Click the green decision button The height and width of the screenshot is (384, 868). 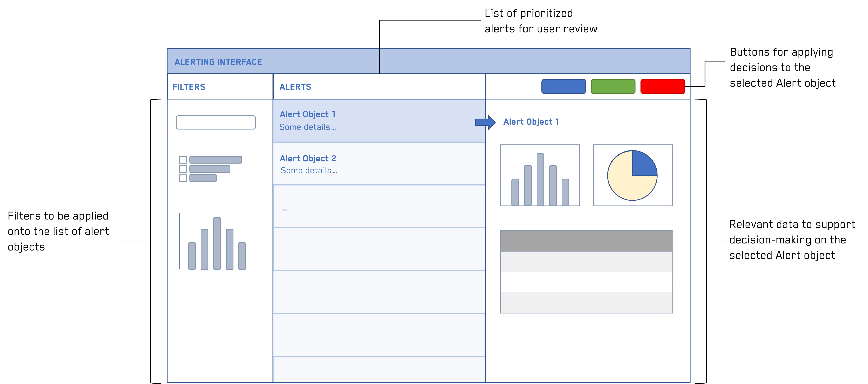coord(613,86)
